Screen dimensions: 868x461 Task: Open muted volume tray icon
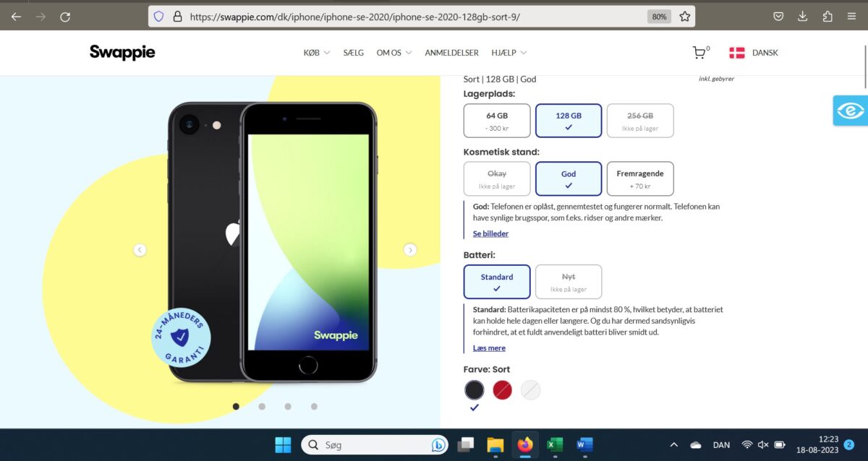pyautogui.click(x=763, y=445)
